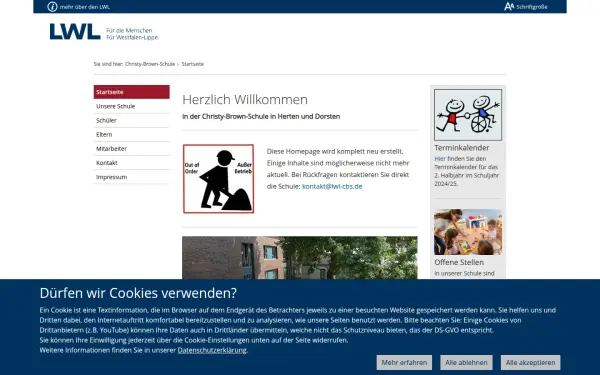Open Christy-Brown-Schule breadcrumb link
Image resolution: width=600 pixels, height=375 pixels.
point(150,64)
